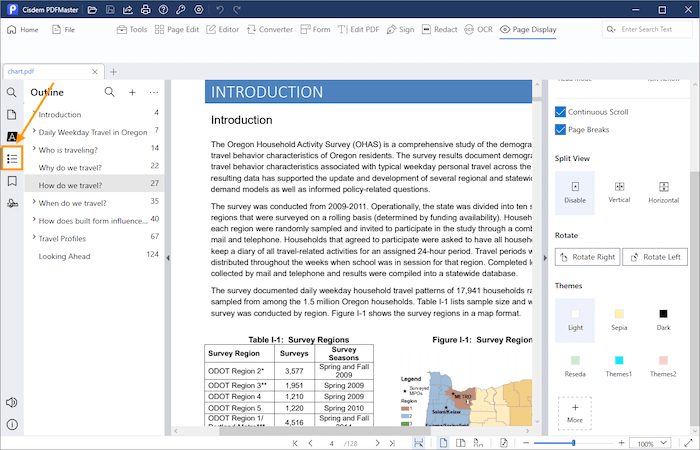
Task: Open the annotations panel icon with letter A
Action: (x=12, y=137)
